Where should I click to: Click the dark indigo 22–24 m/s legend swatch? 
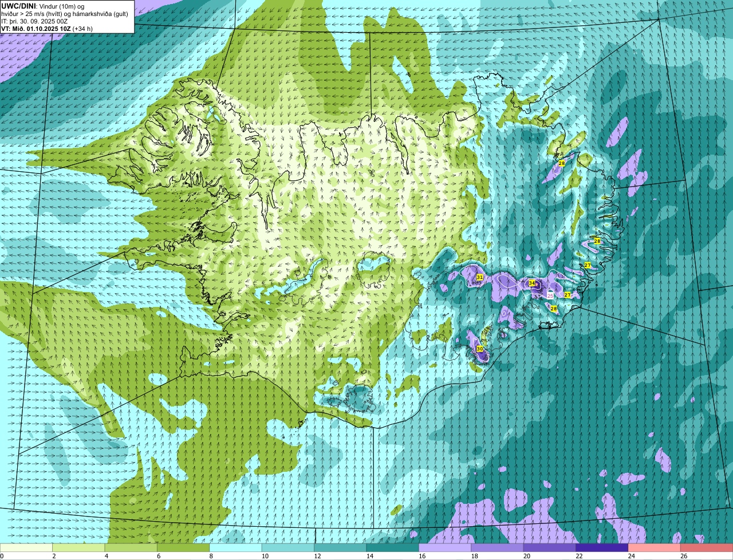coord(602,548)
